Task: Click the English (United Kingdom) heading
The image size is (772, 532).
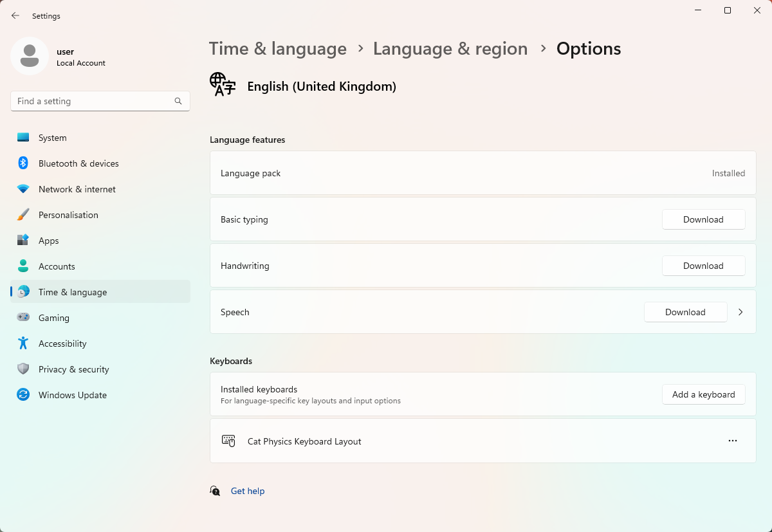Action: pos(322,86)
